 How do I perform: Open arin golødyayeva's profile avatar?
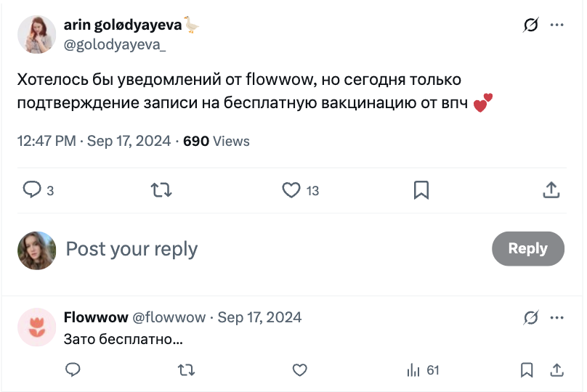[36, 34]
